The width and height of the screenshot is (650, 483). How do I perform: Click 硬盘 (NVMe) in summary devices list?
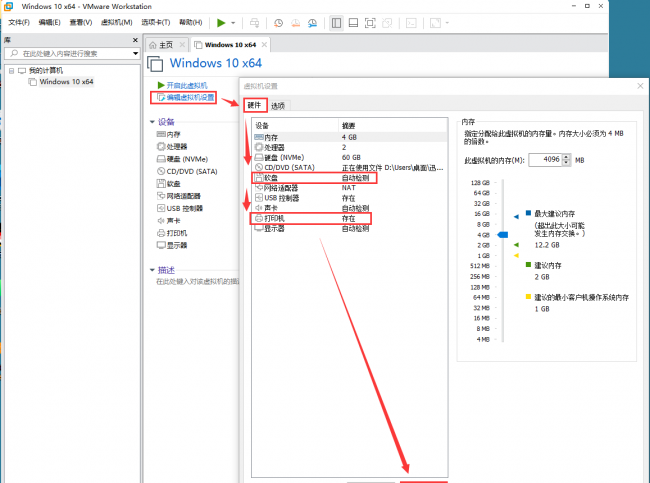point(182,159)
